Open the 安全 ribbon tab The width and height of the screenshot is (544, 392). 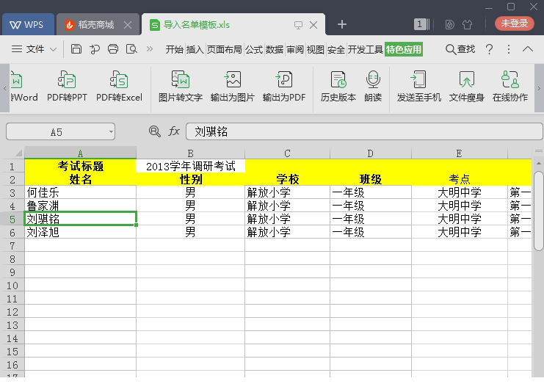(336, 50)
